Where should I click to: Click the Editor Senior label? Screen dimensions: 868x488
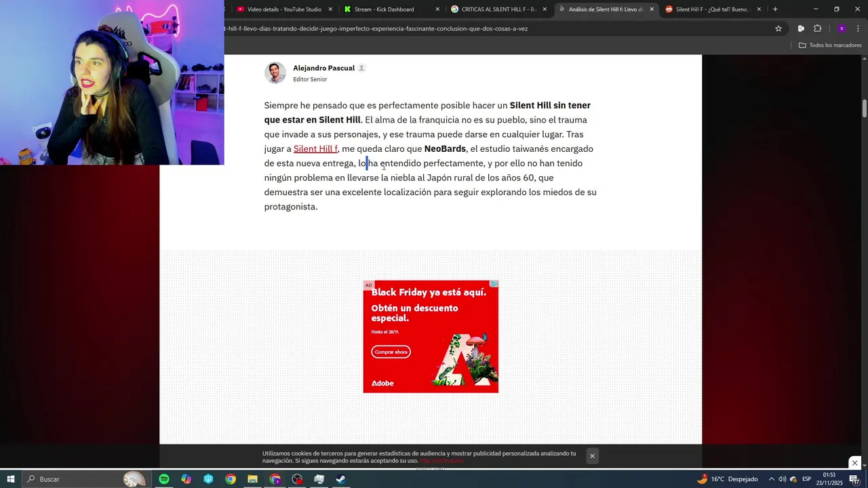coord(310,79)
